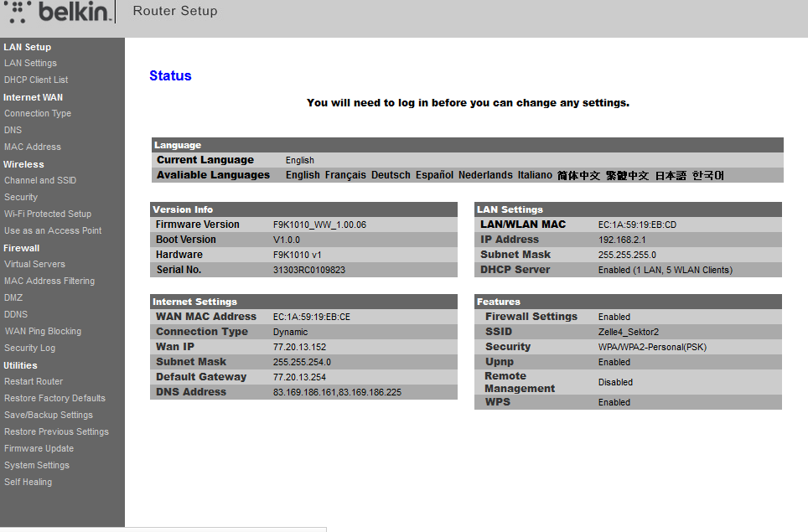Open Wi-Fi Protected Setup page

pyautogui.click(x=48, y=214)
